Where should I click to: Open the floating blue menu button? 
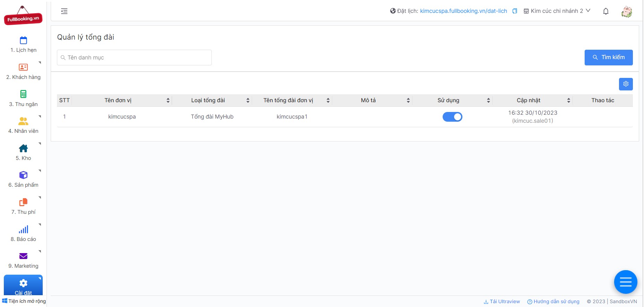626,282
